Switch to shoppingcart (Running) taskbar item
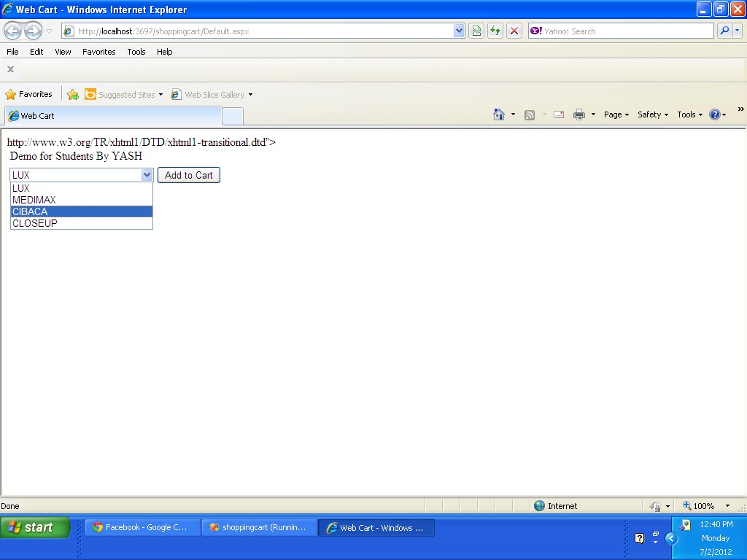 pyautogui.click(x=260, y=528)
